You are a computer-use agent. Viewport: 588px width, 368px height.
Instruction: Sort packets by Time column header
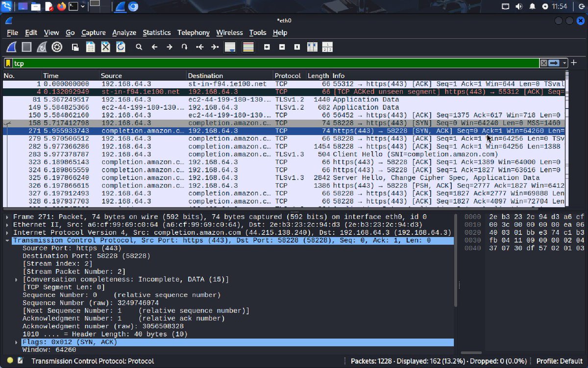70,76
